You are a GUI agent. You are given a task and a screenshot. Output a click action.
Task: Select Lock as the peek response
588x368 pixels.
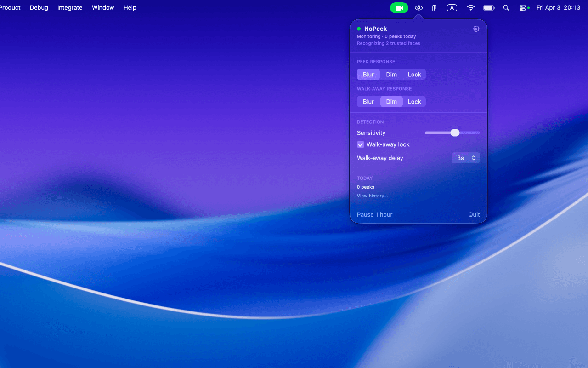[x=414, y=74]
